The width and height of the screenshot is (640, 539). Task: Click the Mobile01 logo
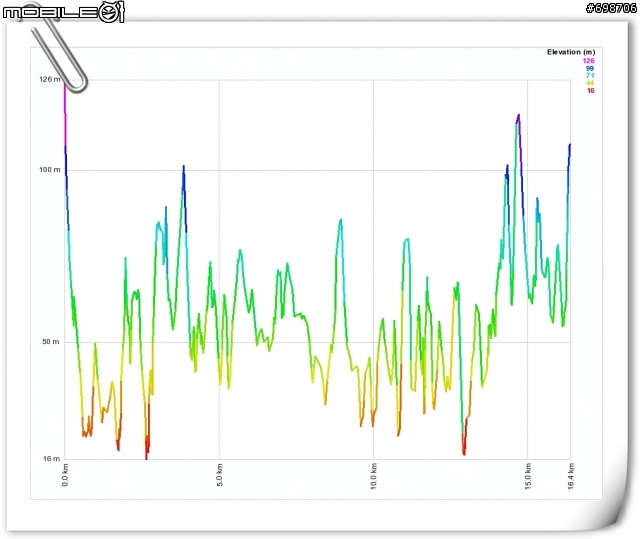click(x=63, y=12)
